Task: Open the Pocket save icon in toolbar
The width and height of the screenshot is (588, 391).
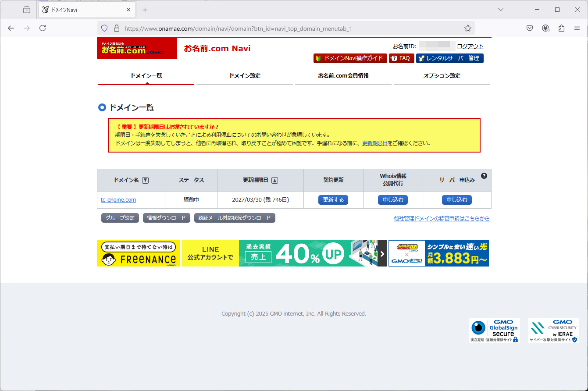Action: (530, 28)
